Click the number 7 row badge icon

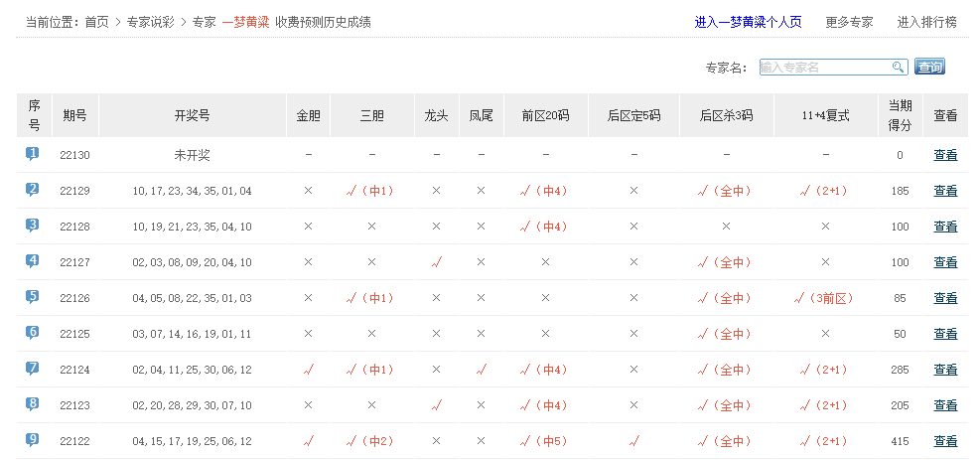pyautogui.click(x=33, y=369)
